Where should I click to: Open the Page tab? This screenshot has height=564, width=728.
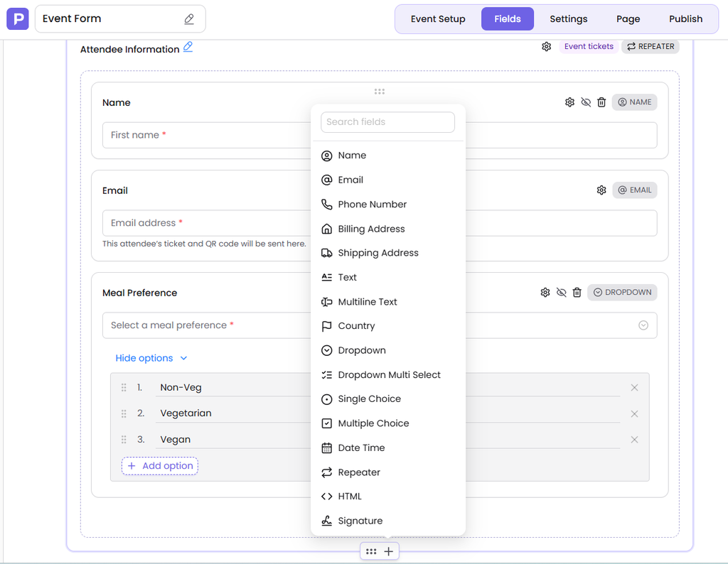point(628,19)
